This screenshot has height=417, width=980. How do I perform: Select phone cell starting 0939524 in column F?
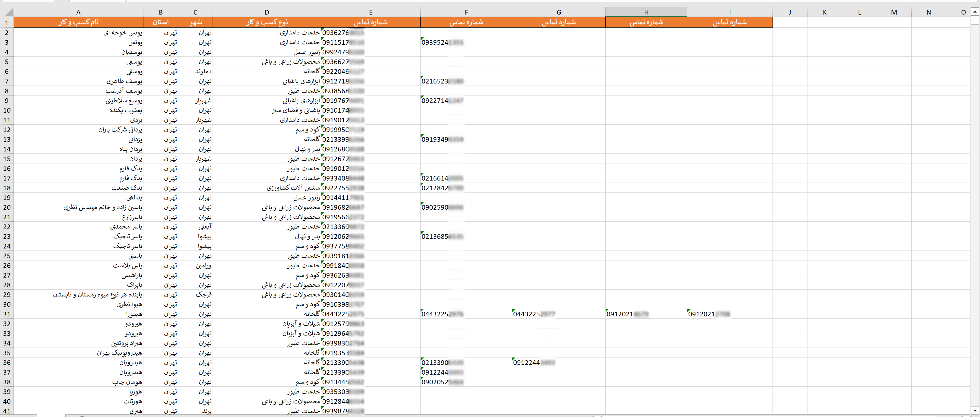pos(466,42)
